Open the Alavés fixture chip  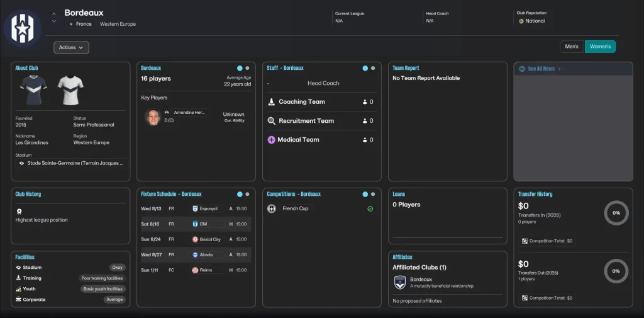[206, 254]
